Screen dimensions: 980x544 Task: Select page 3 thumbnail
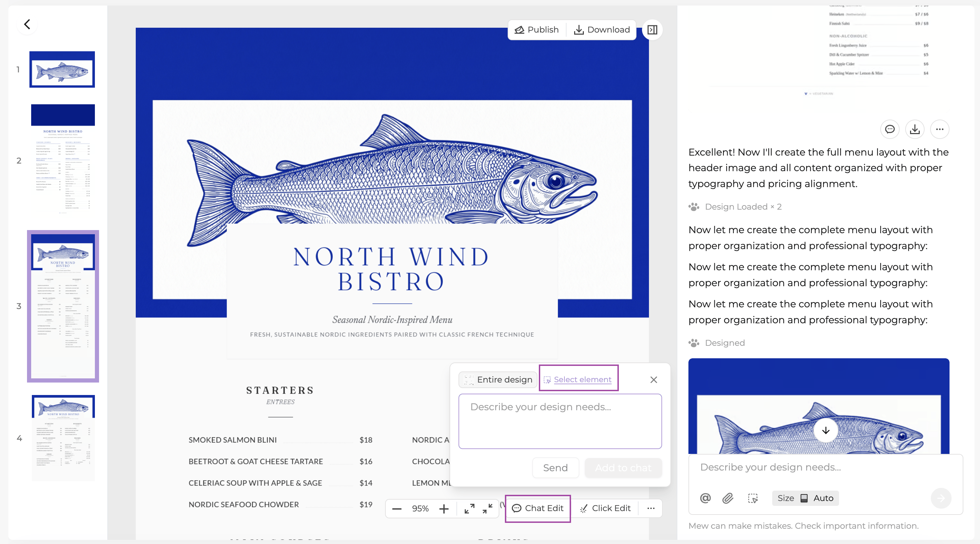tap(63, 306)
